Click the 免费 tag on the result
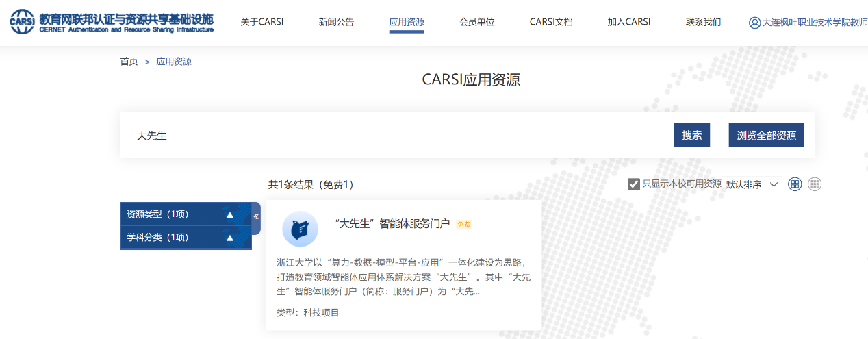 [x=463, y=225]
